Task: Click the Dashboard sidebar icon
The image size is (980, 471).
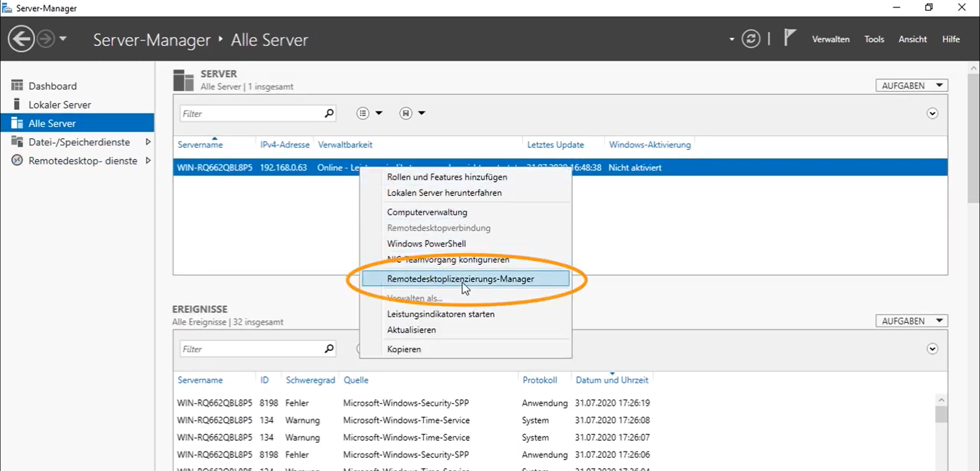Action: (x=17, y=86)
